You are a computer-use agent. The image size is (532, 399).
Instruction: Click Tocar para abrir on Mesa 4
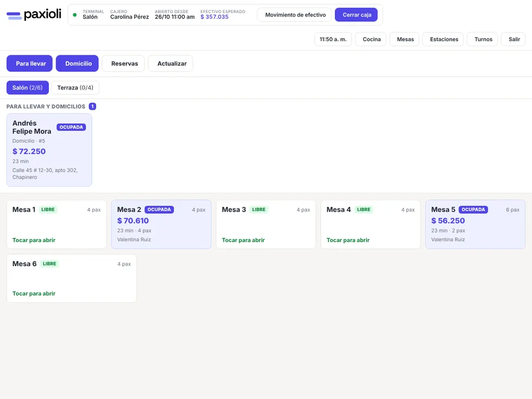[x=348, y=240]
